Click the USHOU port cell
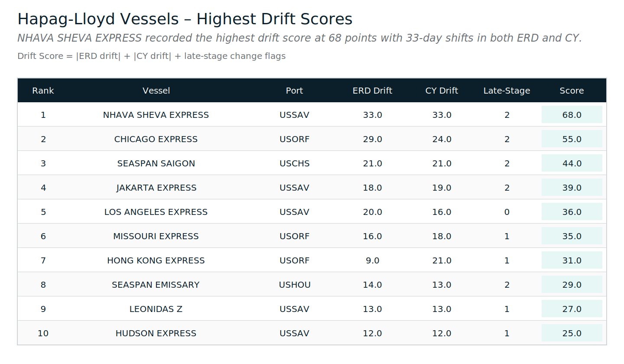 click(294, 285)
